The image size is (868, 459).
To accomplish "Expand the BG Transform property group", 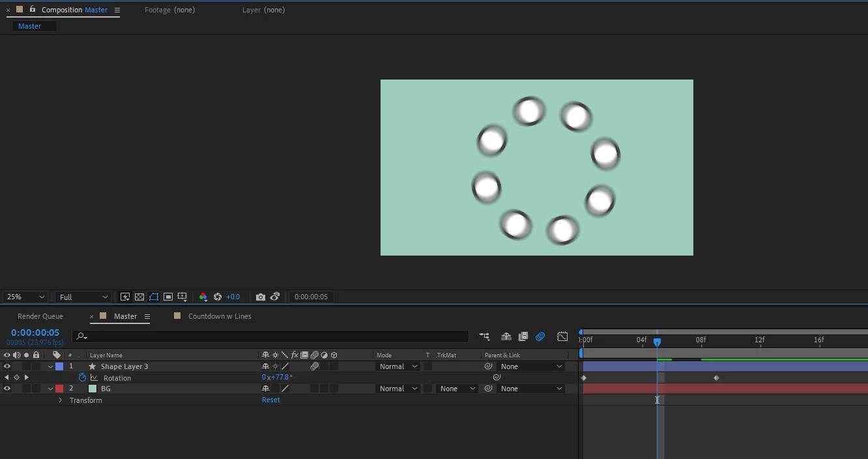I will click(x=61, y=400).
